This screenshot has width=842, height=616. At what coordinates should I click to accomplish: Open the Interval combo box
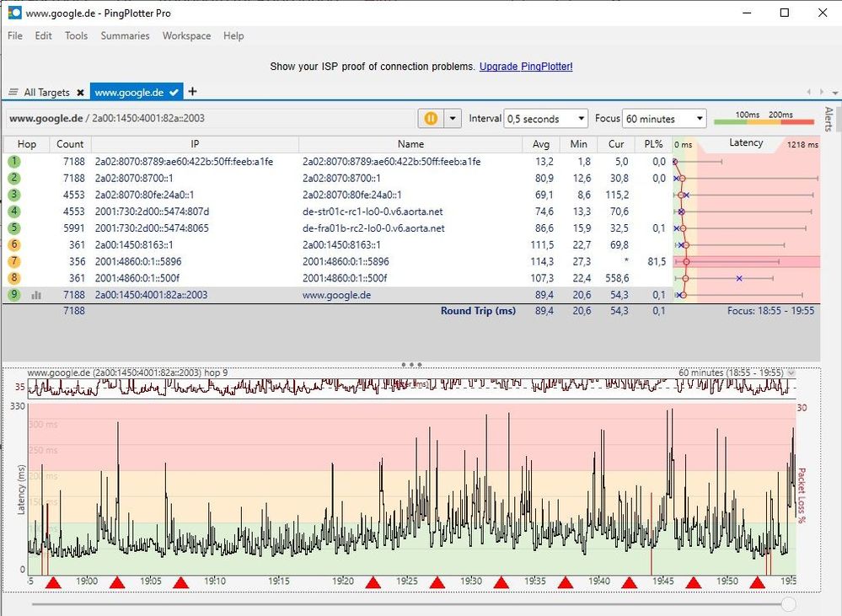[x=545, y=119]
